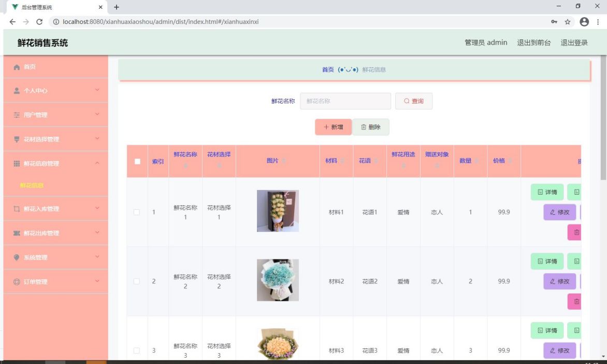
Task: Click the bulb icon for 系统管理
Action: 17,258
